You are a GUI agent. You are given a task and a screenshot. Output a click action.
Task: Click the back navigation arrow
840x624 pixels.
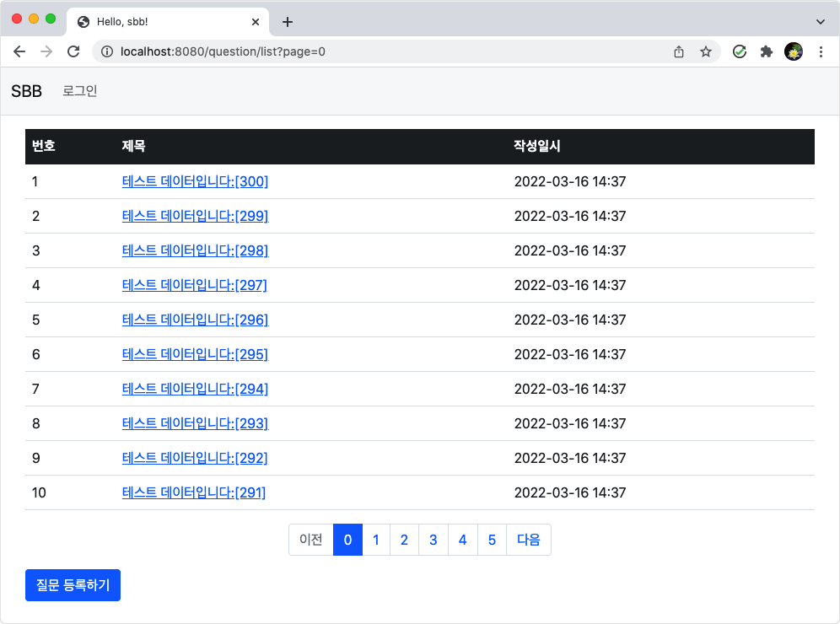click(19, 51)
